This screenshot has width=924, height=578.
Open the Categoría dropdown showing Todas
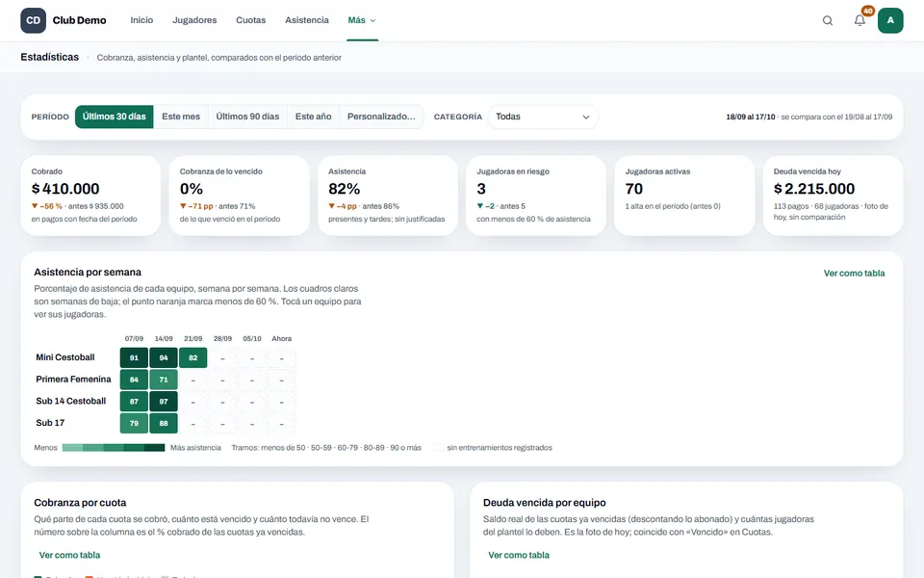point(543,117)
